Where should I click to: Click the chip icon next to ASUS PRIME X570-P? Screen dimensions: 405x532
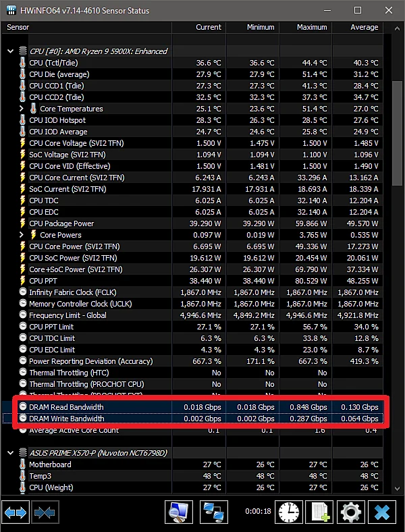click(23, 453)
